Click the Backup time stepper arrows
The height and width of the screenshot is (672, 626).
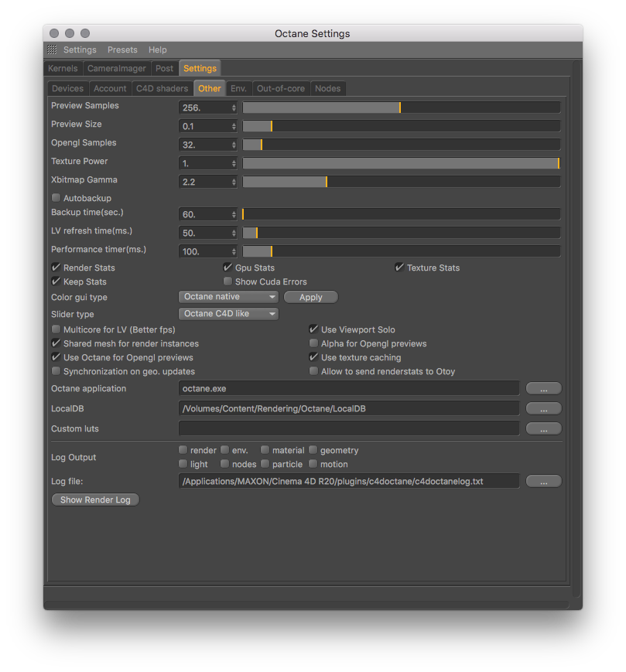pyautogui.click(x=234, y=214)
